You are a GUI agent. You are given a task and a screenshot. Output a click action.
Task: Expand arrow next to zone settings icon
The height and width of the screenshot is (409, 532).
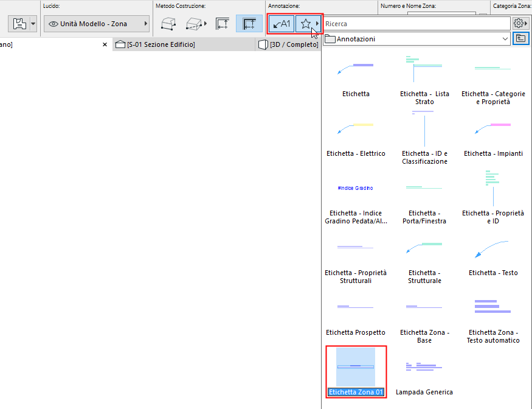point(33,24)
